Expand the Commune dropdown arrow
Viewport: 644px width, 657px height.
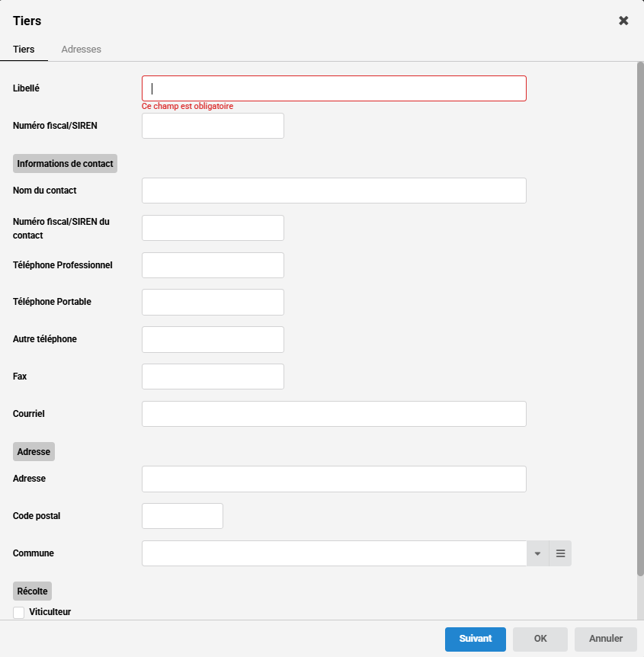pyautogui.click(x=537, y=553)
